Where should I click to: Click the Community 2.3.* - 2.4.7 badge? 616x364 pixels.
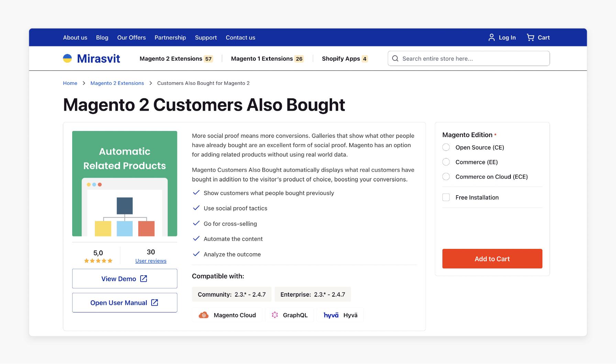point(232,295)
